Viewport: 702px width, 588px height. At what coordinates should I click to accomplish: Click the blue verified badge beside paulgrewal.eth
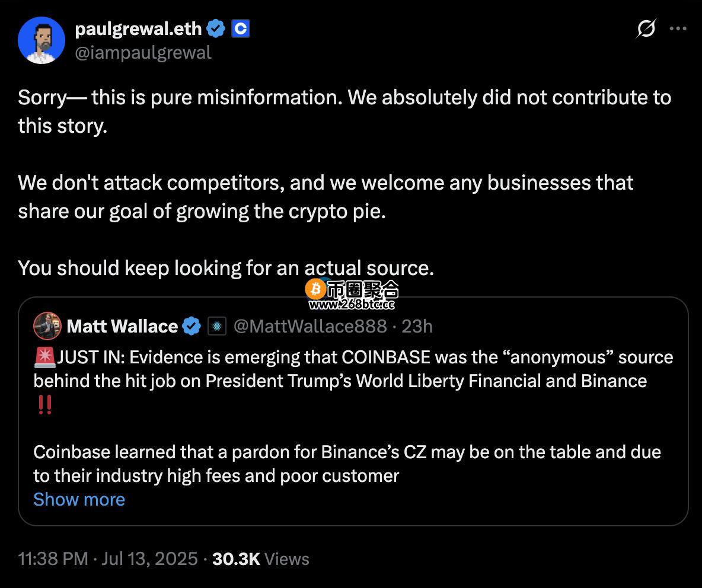pos(216,29)
